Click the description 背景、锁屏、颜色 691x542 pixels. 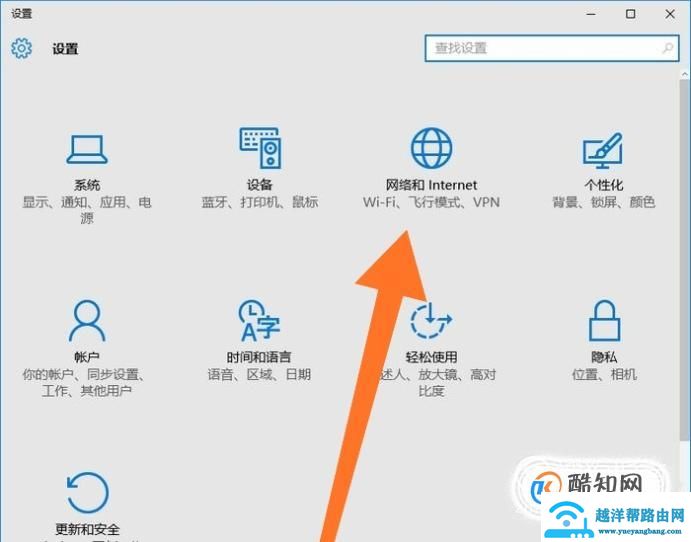603,202
